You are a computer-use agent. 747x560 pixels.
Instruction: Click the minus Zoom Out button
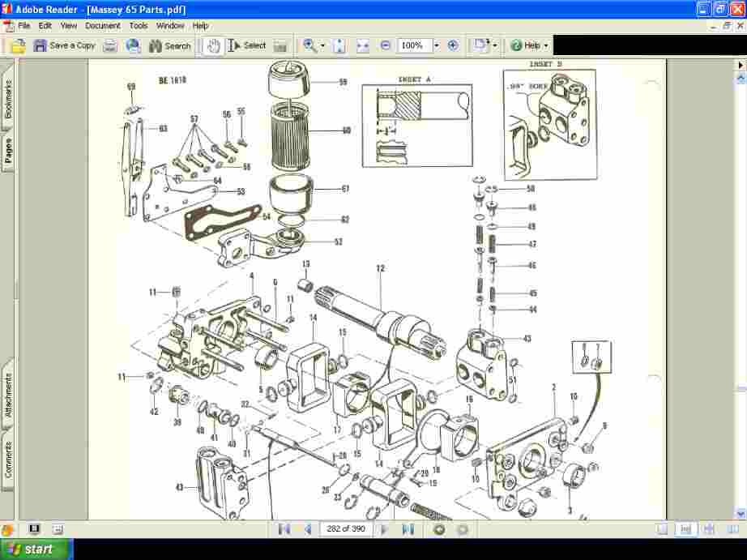tap(386, 45)
